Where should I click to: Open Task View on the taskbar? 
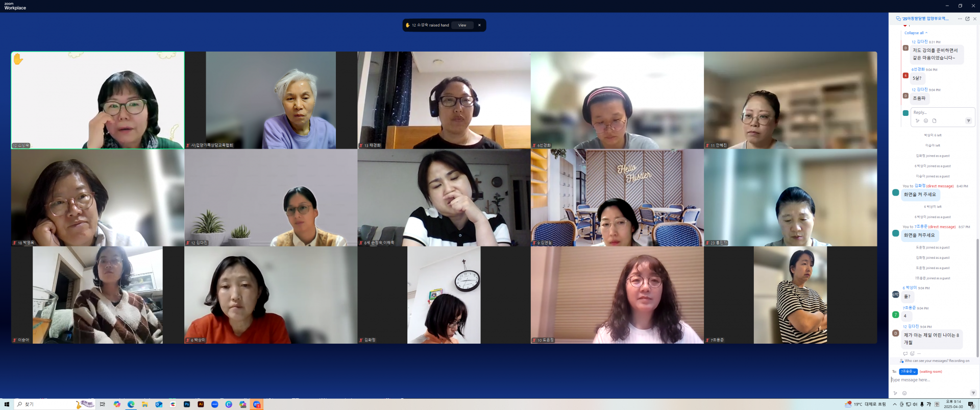(103, 404)
